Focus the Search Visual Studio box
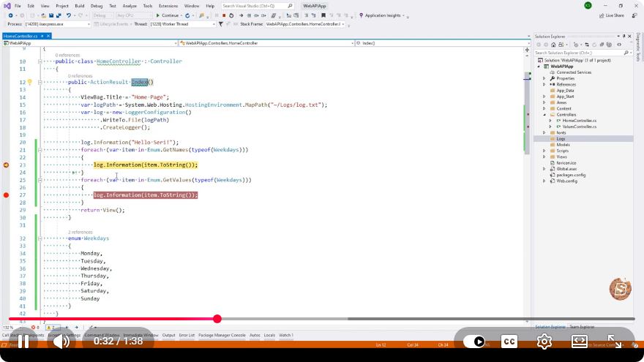The height and width of the screenshot is (362, 644). (x=258, y=6)
